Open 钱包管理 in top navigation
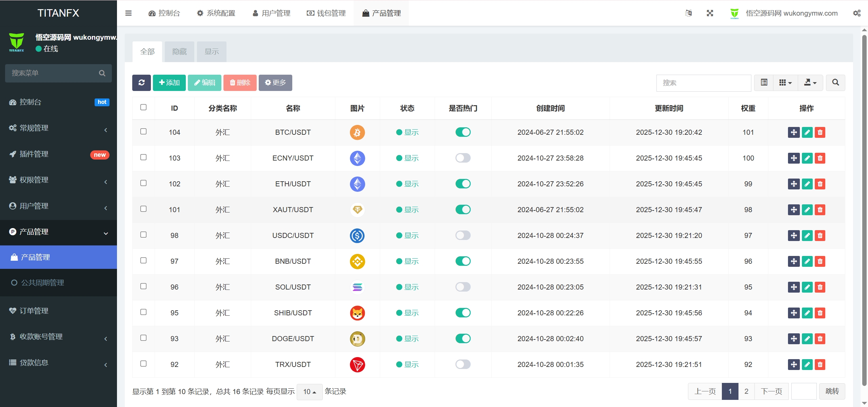868x407 pixels. (326, 13)
